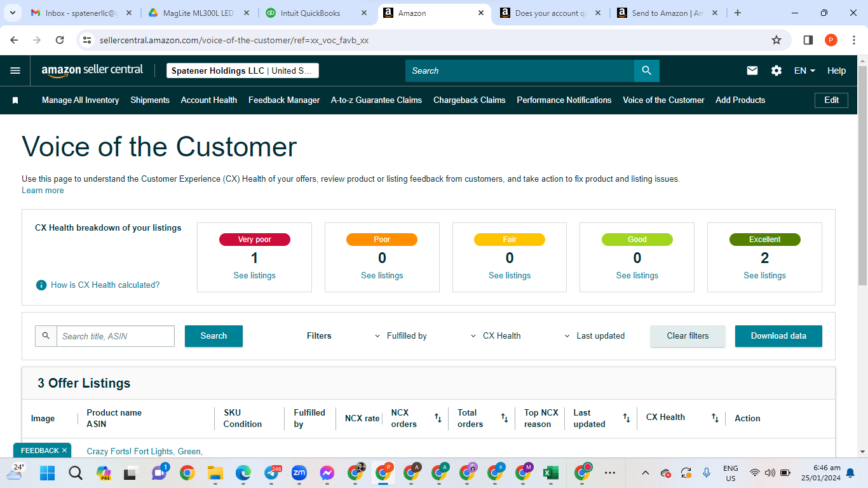
Task: Click the Amazon Seller Central logo
Action: pyautogui.click(x=92, y=71)
